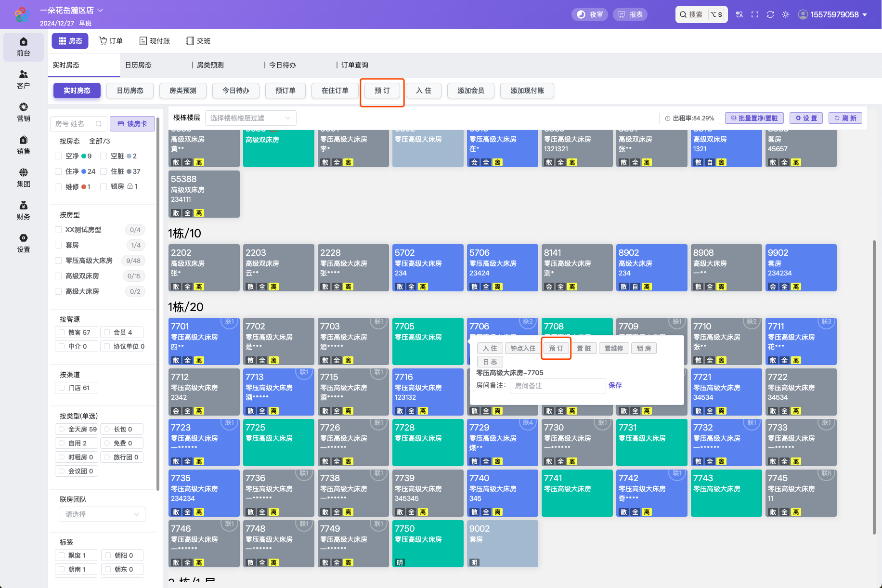
Task: Open the 财务 sidebar section
Action: point(23,210)
